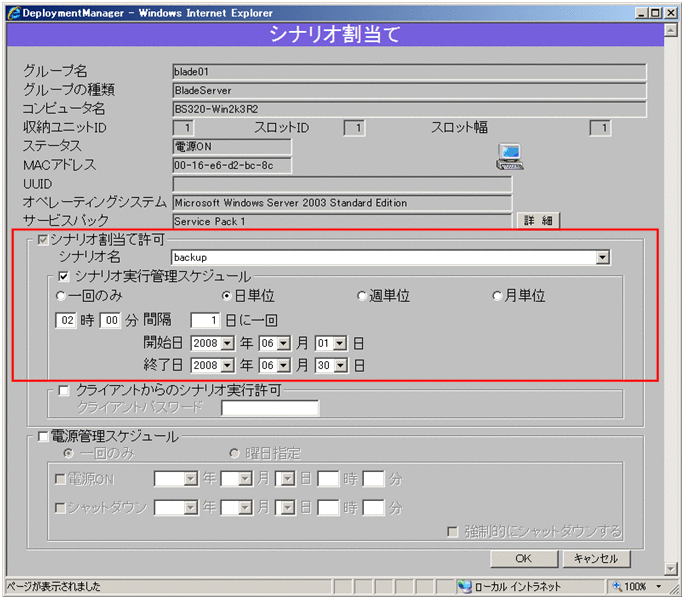Click the Microsoft Windows Server 2003 Standard Edition field
Viewport: 685px width, 600px height.
(342, 203)
